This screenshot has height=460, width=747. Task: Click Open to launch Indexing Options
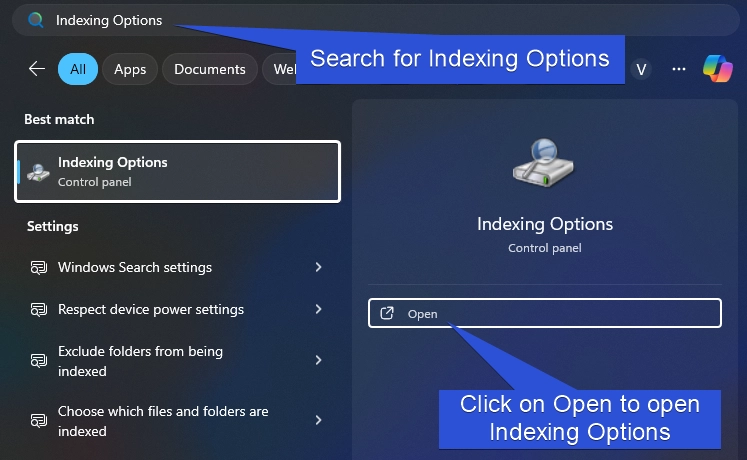coord(545,313)
